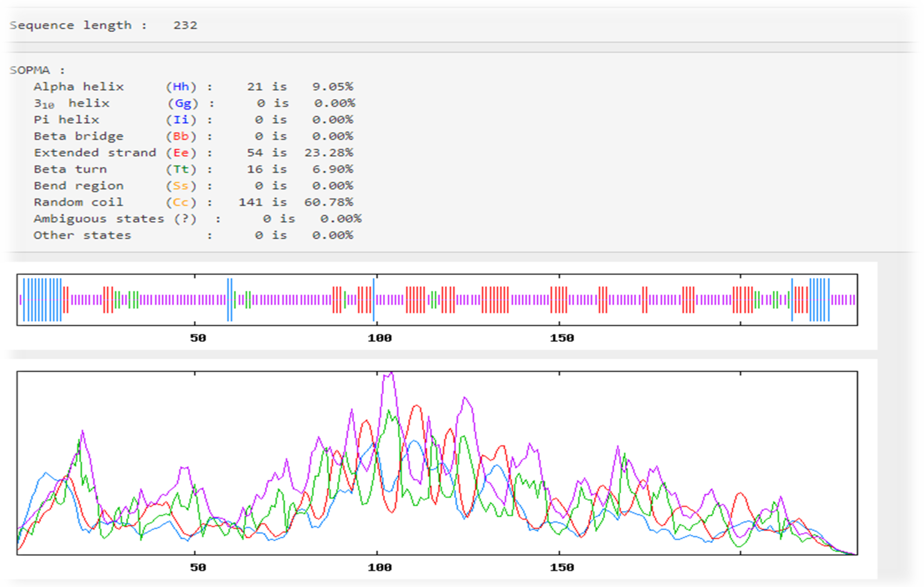924x587 pixels.
Task: Click the 100 axis label under the lower graph
Action: [379, 567]
